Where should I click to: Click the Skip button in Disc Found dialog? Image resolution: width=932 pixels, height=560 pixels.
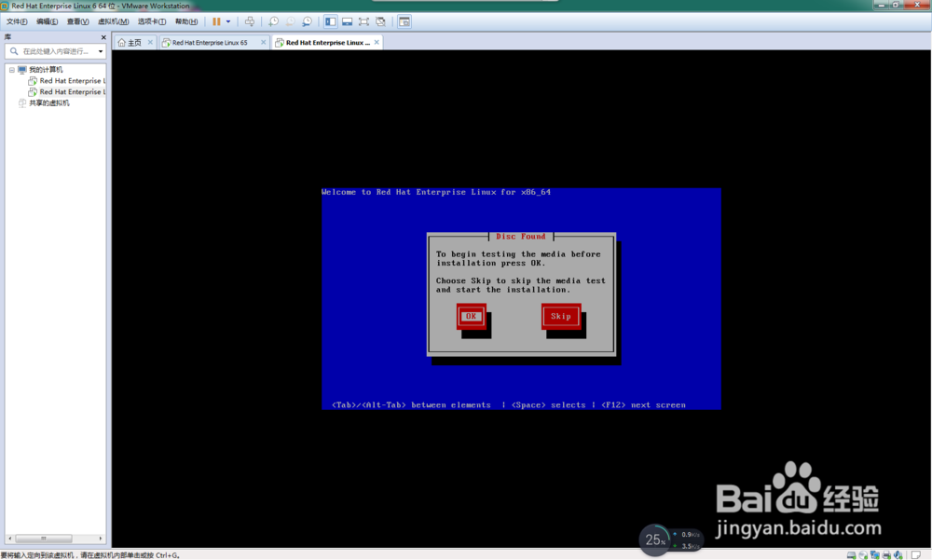click(560, 316)
